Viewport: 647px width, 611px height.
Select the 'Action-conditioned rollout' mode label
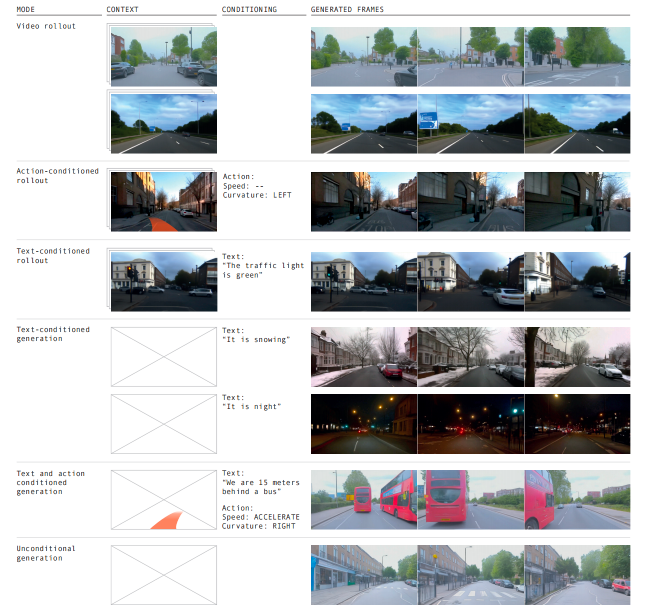(x=57, y=176)
